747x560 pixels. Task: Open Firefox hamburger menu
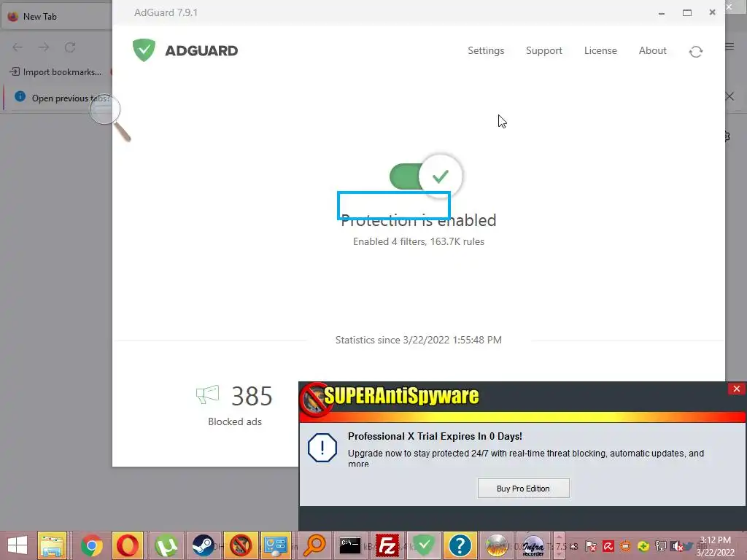729,46
